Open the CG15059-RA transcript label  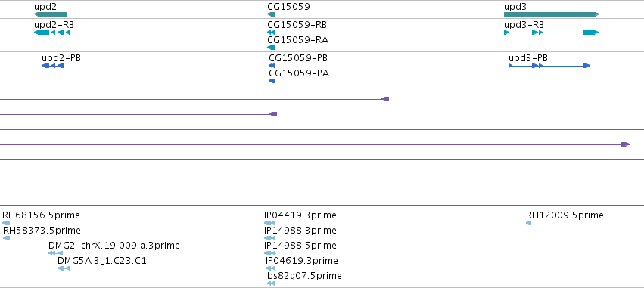tap(297, 40)
